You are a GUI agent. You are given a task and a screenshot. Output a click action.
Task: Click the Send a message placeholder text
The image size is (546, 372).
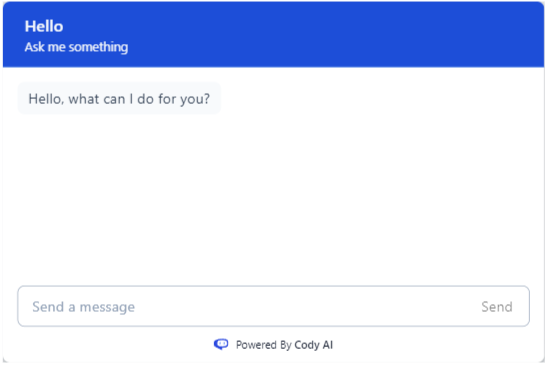click(84, 307)
